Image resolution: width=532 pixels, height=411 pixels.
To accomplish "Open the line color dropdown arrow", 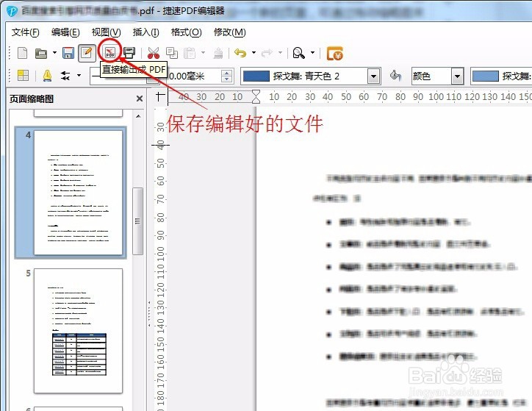I will point(373,76).
